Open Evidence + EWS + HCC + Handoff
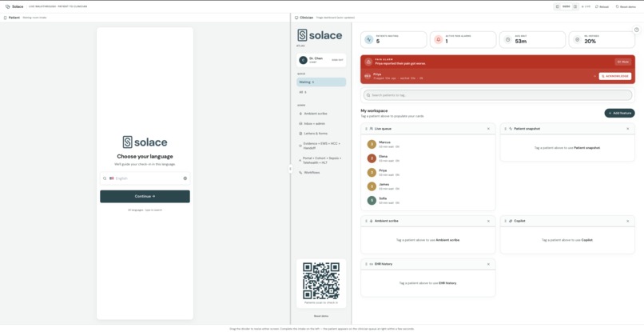The width and height of the screenshot is (644, 332). 321,146
